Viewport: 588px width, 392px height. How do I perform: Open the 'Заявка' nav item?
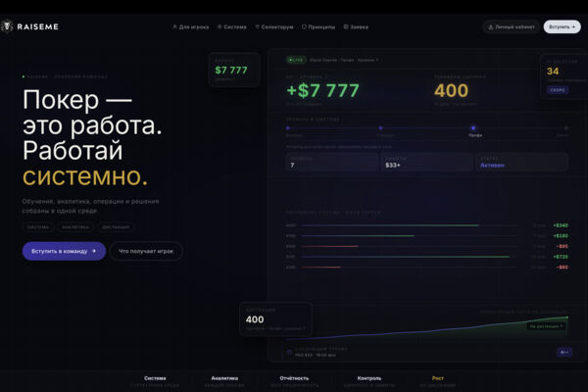coord(356,27)
